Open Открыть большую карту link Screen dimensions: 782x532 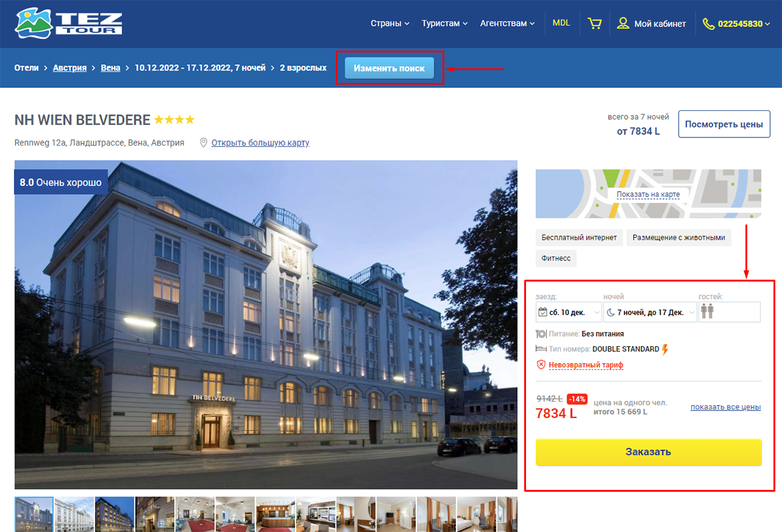pos(260,142)
